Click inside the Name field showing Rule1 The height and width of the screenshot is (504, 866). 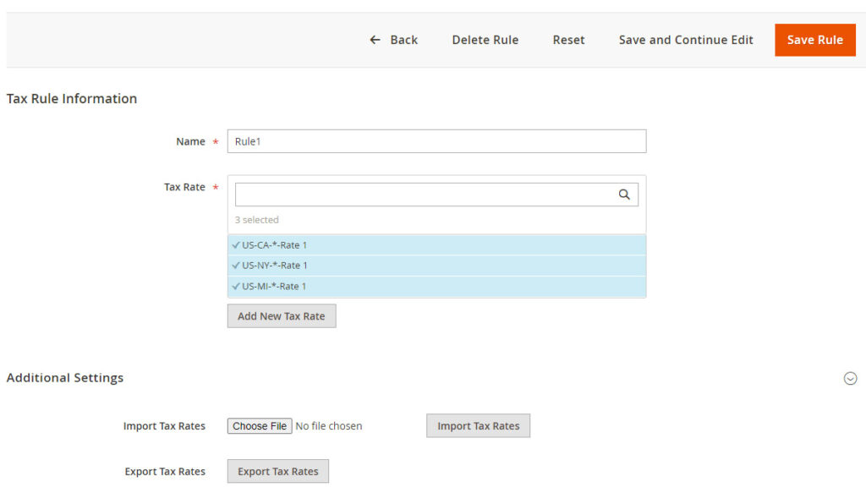click(436, 140)
